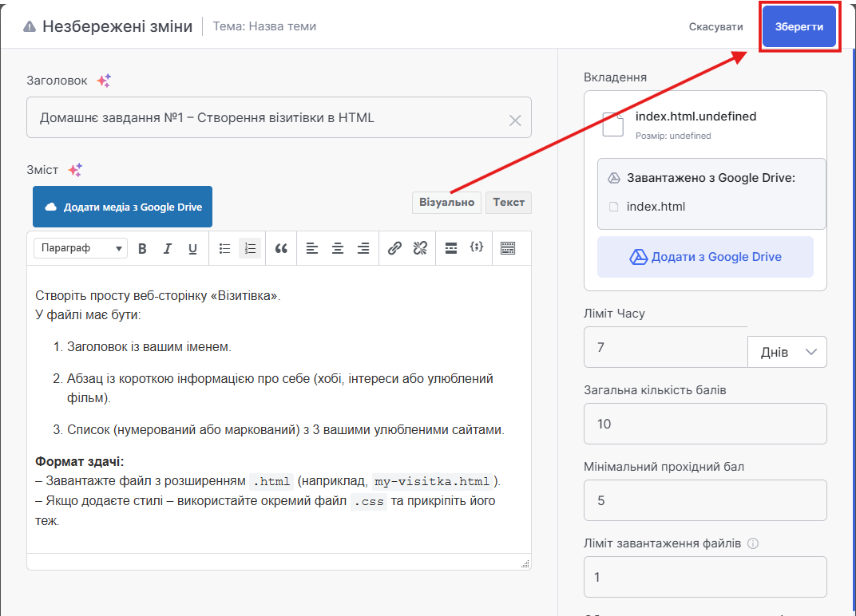856x616 pixels.
Task: Switch to bulleted list formatting
Action: [x=225, y=248]
